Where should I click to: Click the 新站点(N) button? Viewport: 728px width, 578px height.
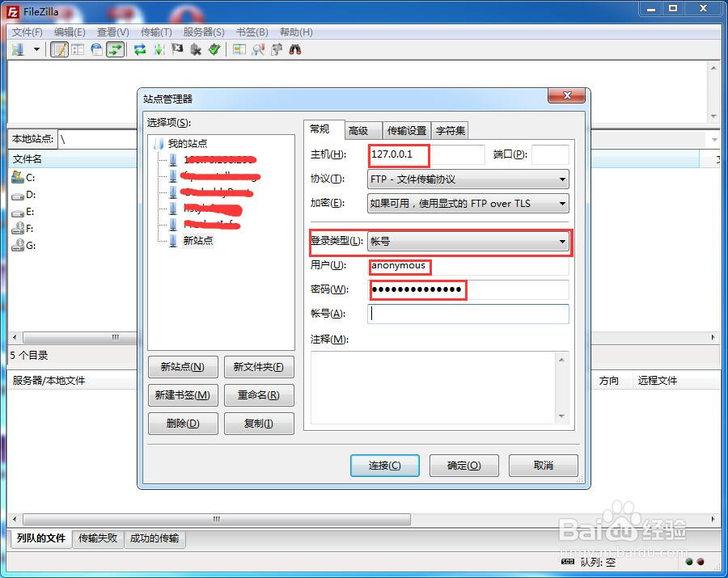click(183, 367)
